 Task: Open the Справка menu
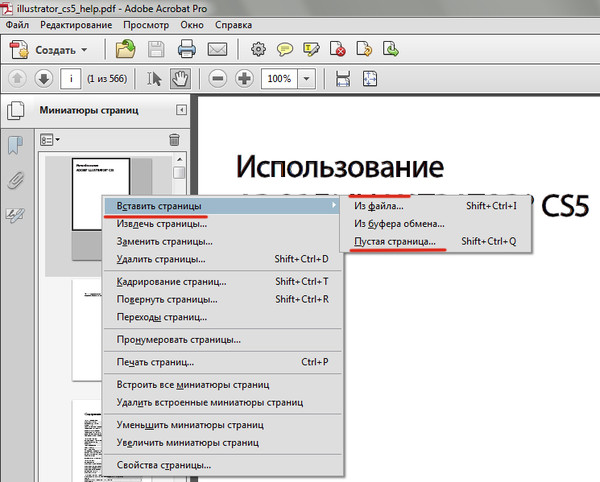(233, 25)
